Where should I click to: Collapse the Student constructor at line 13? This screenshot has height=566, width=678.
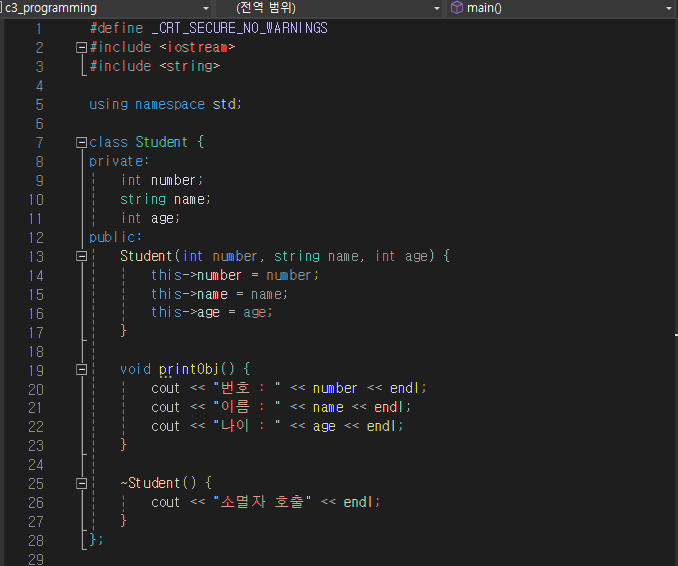click(81, 256)
